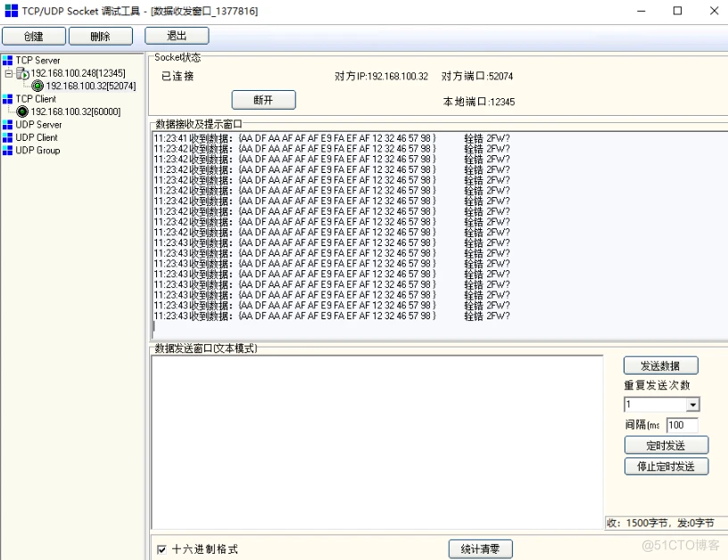The image size is (728, 560).
Task: Click the 退出 button
Action: point(176,36)
